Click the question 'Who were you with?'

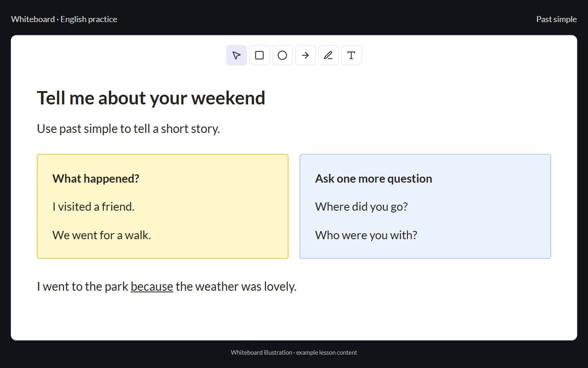366,235
